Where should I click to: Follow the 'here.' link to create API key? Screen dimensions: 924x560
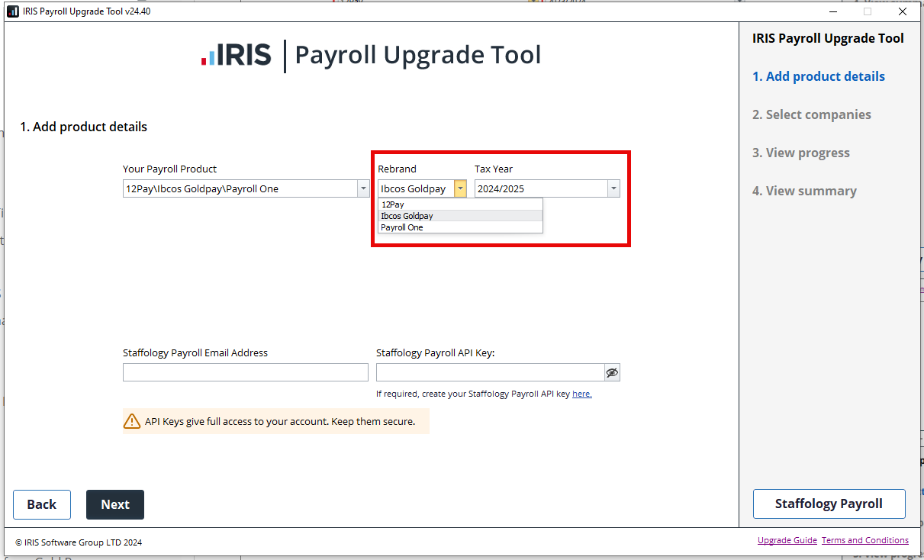[x=582, y=394]
